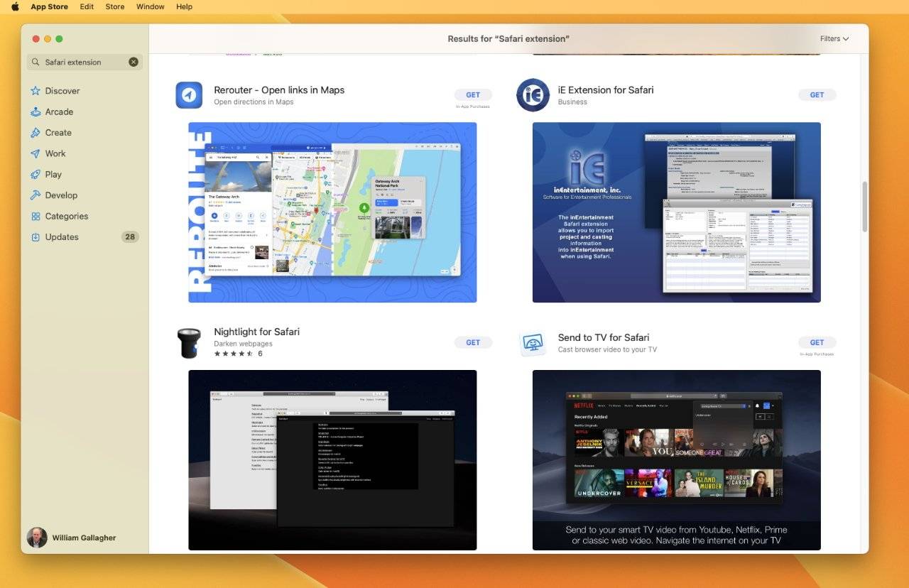
Task: Open the Store menu
Action: click(x=115, y=7)
